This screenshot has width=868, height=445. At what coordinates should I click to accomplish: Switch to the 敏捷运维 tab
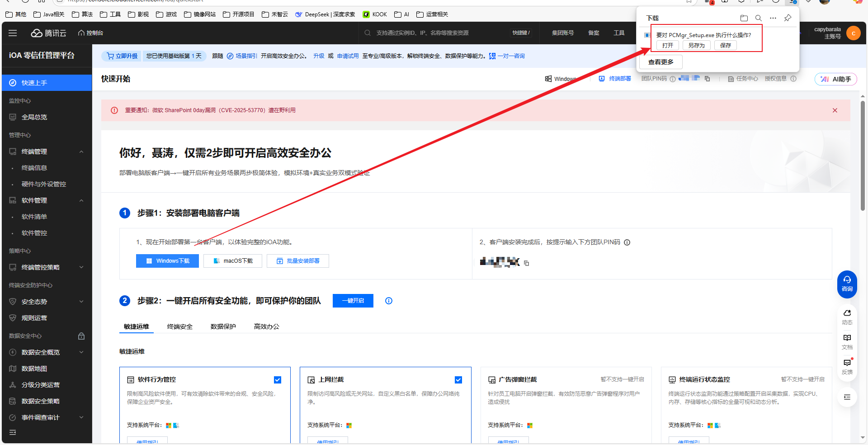pos(137,327)
